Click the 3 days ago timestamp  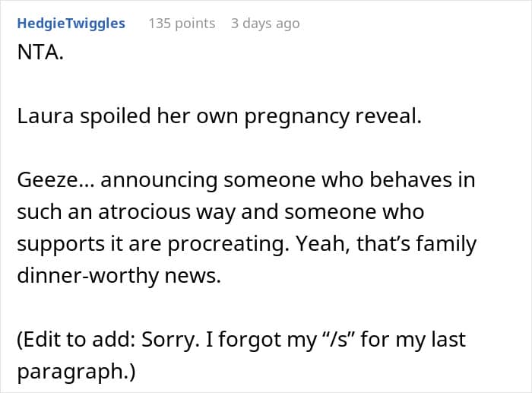pos(265,24)
